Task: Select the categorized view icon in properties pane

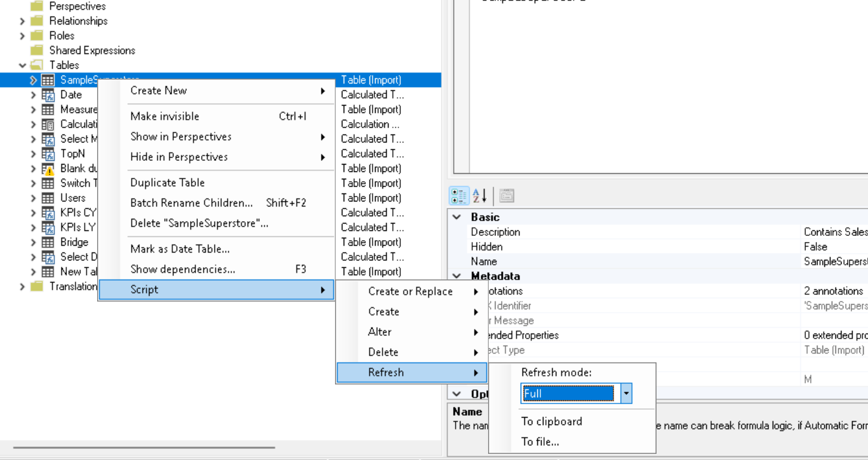Action: tap(458, 195)
